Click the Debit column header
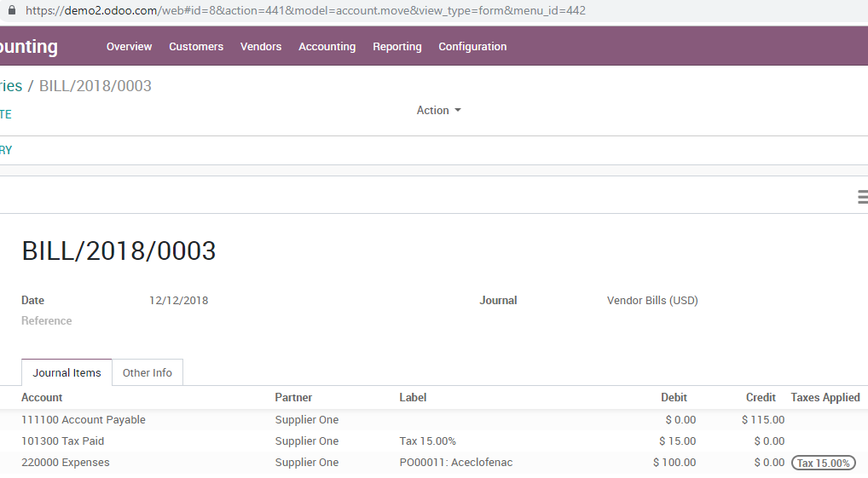Screen dimensions: 868x478 click(674, 397)
